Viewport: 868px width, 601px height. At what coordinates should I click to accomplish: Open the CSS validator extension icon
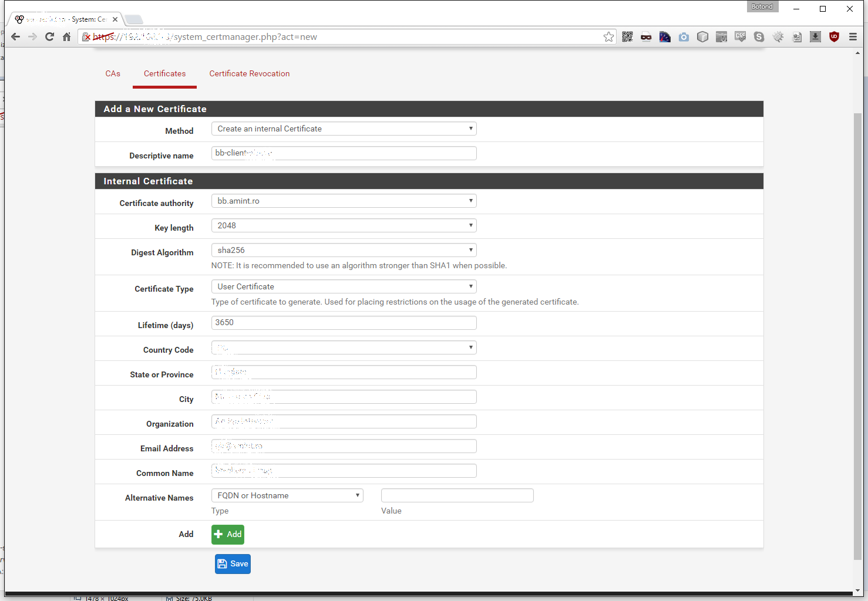pos(740,37)
